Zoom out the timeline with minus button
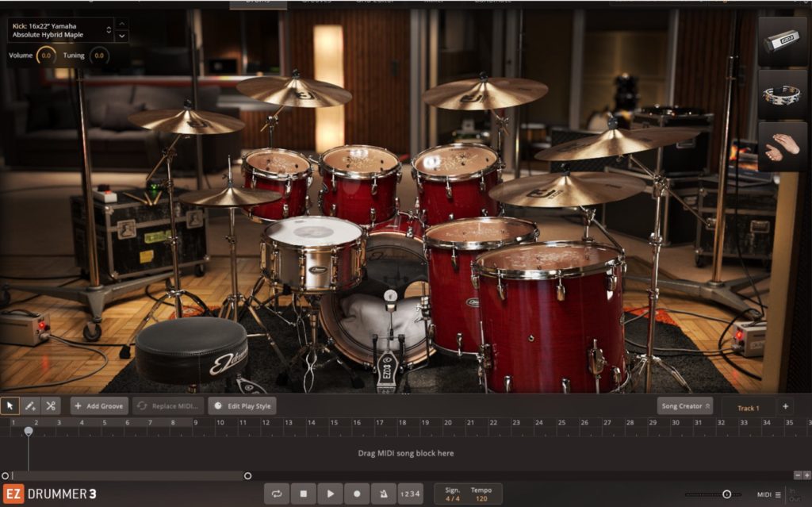This screenshot has width=812, height=507. (x=798, y=474)
